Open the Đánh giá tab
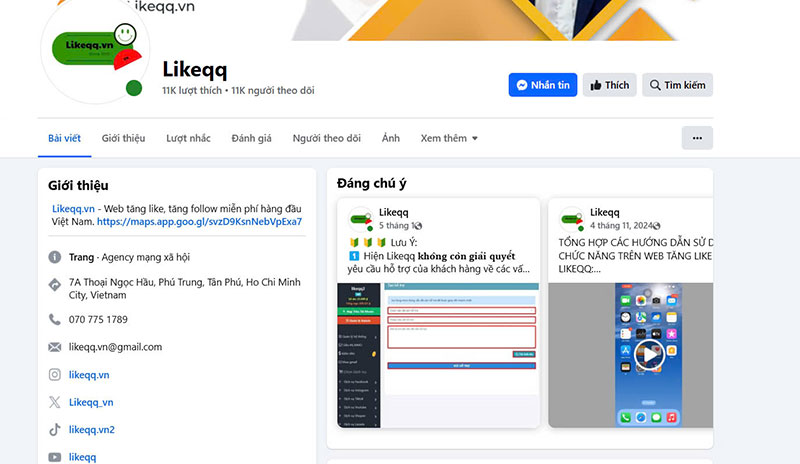 252,138
